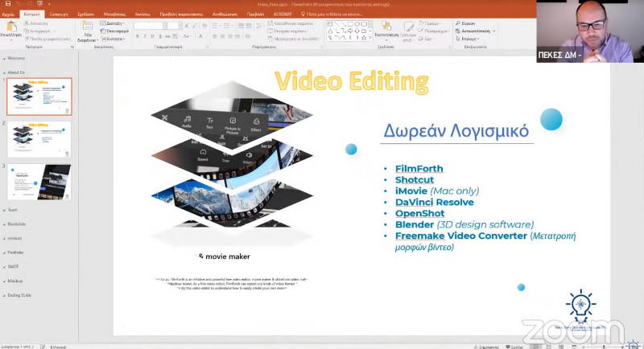The height and width of the screenshot is (349, 644).
Task: Open the File tab
Action: [9, 14]
